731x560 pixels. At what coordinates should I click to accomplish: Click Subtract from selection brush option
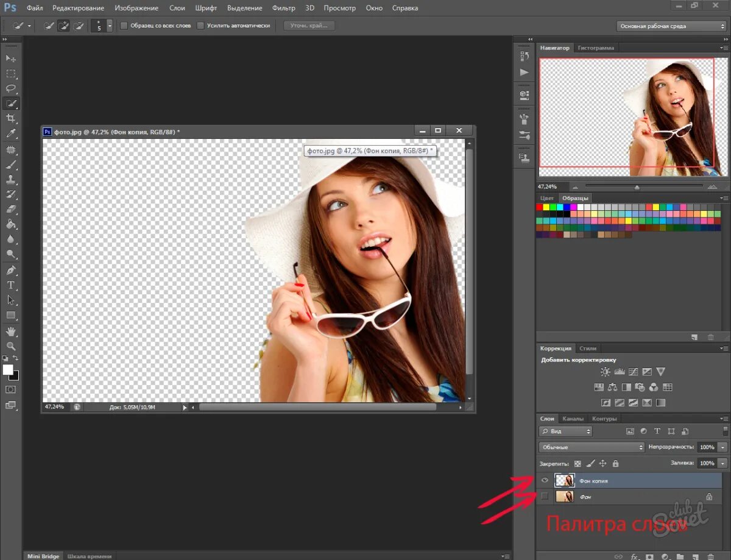78,26
